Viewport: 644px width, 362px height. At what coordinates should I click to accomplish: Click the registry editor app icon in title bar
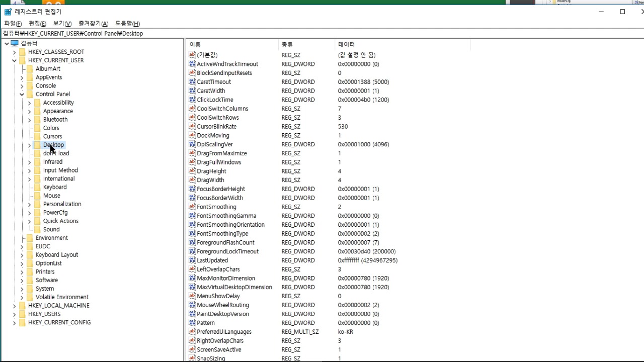click(8, 12)
